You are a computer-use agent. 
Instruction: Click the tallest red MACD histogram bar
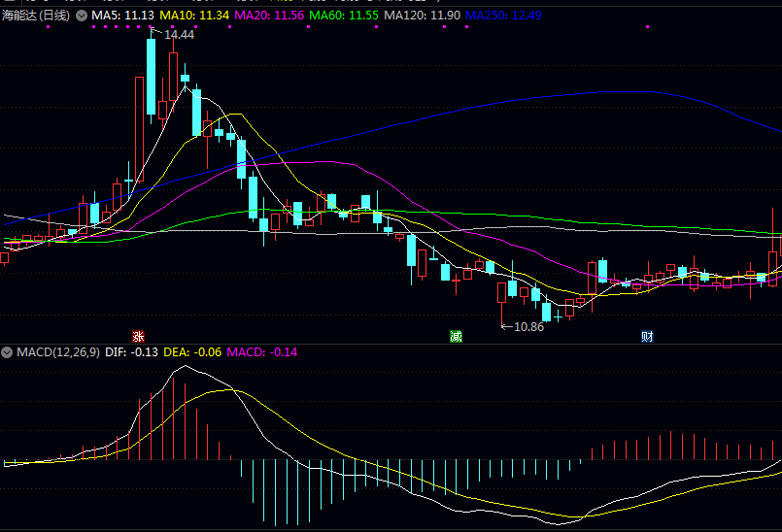tap(173, 417)
